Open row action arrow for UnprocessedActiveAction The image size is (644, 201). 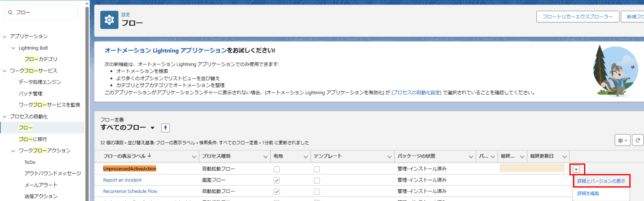(x=576, y=169)
